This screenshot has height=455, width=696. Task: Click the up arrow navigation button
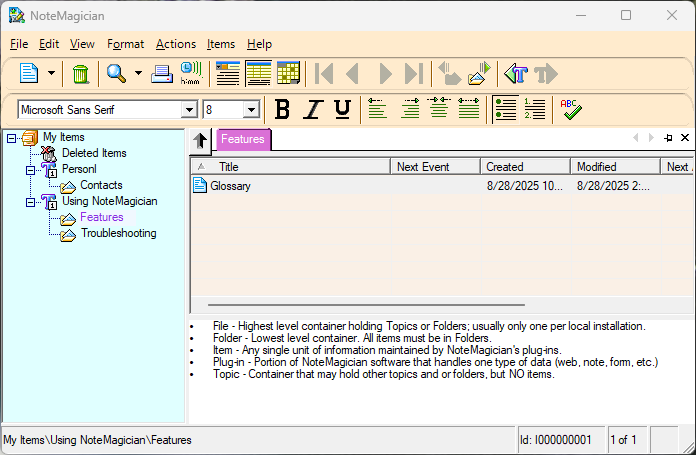pos(200,141)
